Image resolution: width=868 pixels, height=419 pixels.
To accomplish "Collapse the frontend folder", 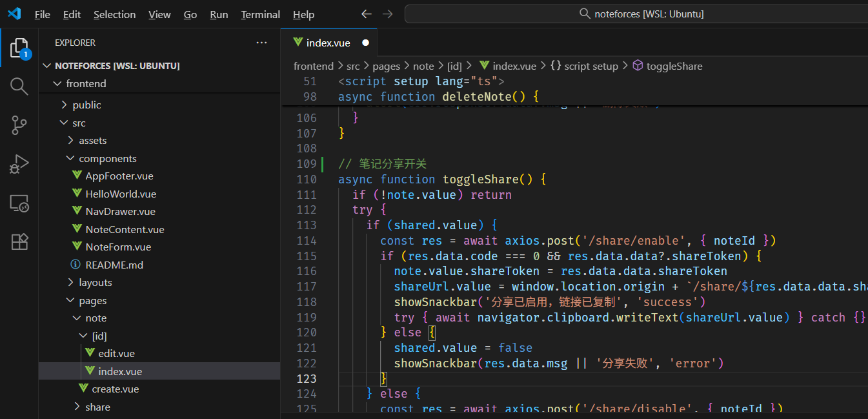I will tap(86, 84).
